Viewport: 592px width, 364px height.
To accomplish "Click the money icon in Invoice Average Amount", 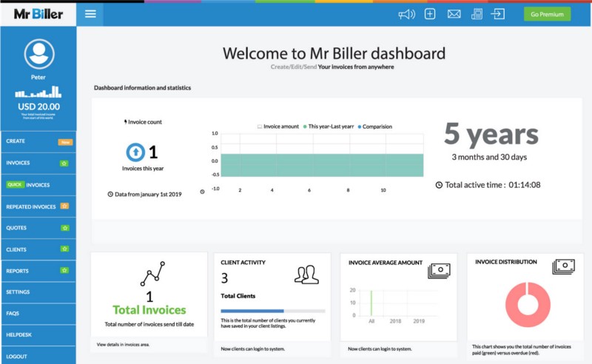I will click(439, 271).
